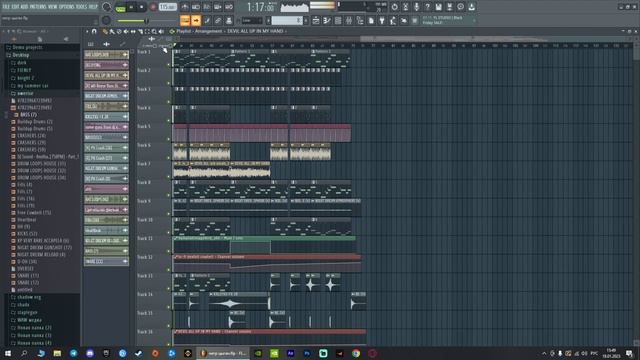This screenshot has width=640, height=360.
Task: Click the undo history circular arrow icon
Action: click(x=394, y=7)
